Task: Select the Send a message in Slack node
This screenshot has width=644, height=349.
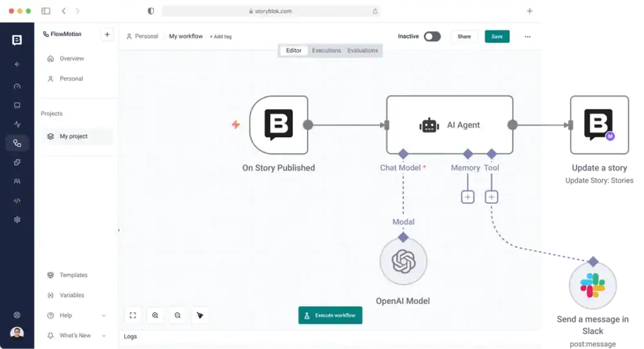Action: click(592, 286)
